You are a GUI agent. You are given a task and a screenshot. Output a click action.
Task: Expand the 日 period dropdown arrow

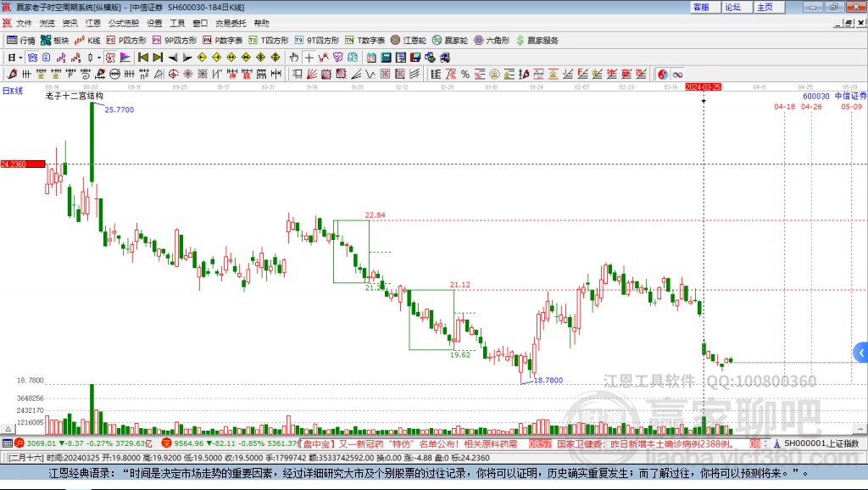20,58
